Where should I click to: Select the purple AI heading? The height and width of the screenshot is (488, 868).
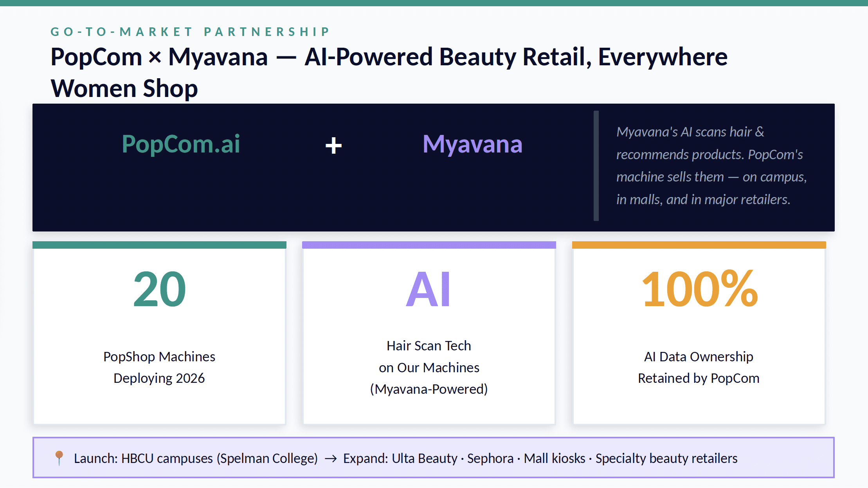[429, 289]
